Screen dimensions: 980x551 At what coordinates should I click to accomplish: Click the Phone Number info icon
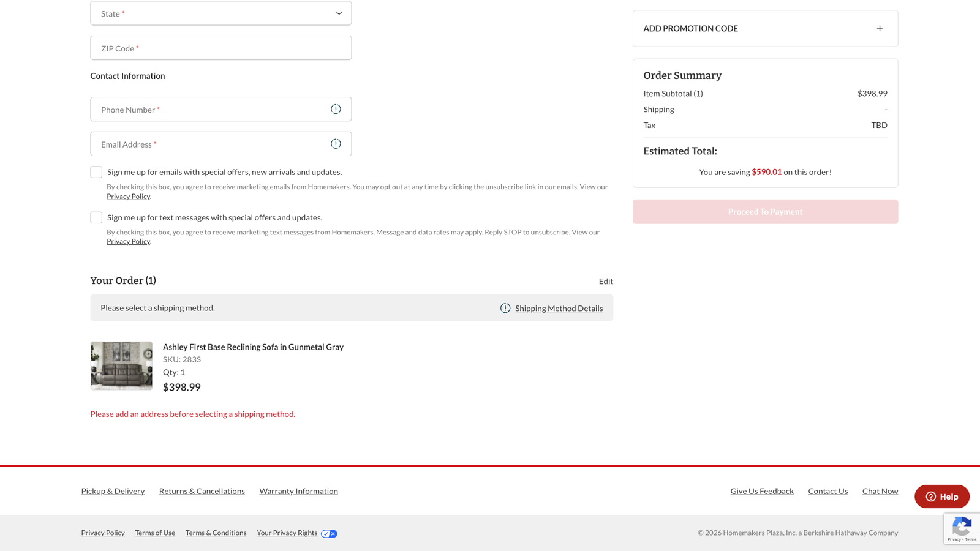336,109
